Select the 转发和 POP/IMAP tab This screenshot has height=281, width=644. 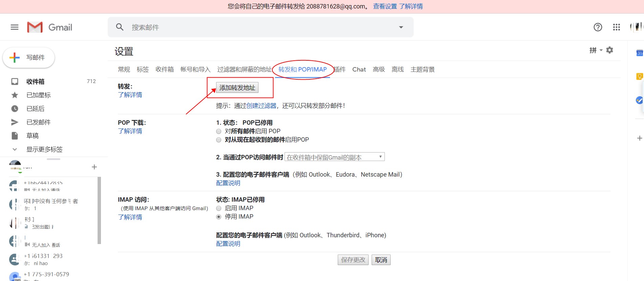[x=303, y=69]
